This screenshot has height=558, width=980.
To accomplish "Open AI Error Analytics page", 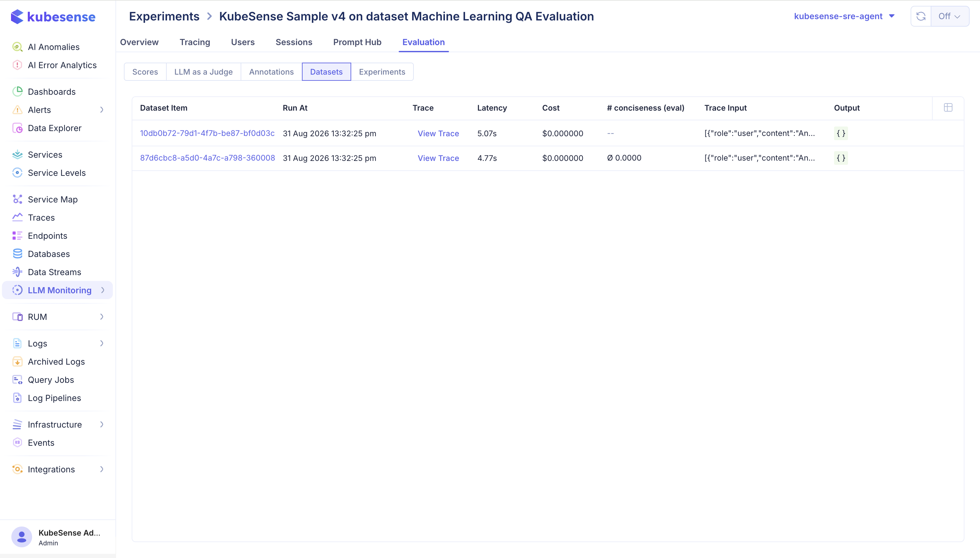I will tap(62, 65).
